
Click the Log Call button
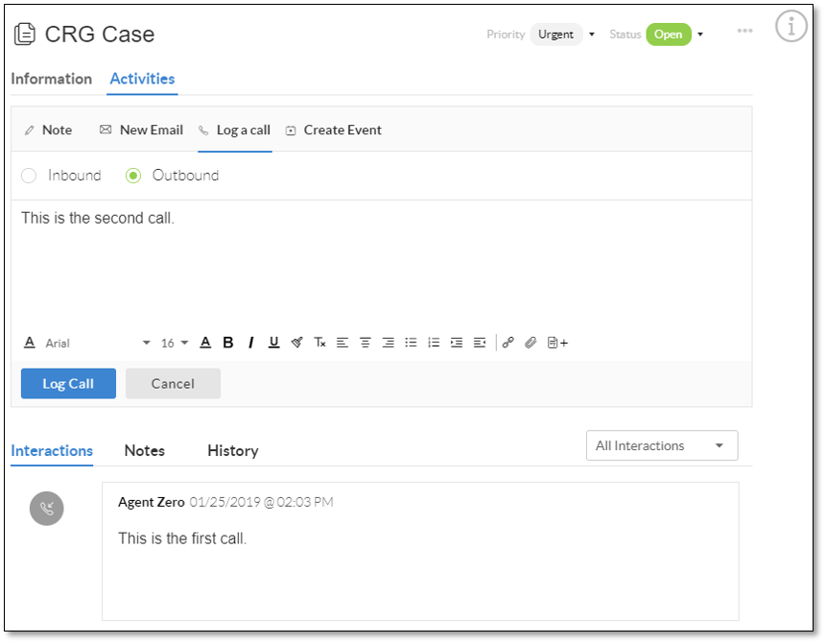tap(68, 384)
